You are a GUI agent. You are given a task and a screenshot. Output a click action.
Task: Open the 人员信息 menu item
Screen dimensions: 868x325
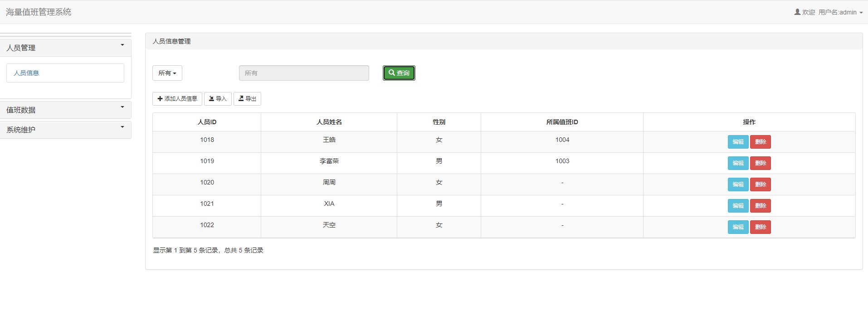point(26,73)
